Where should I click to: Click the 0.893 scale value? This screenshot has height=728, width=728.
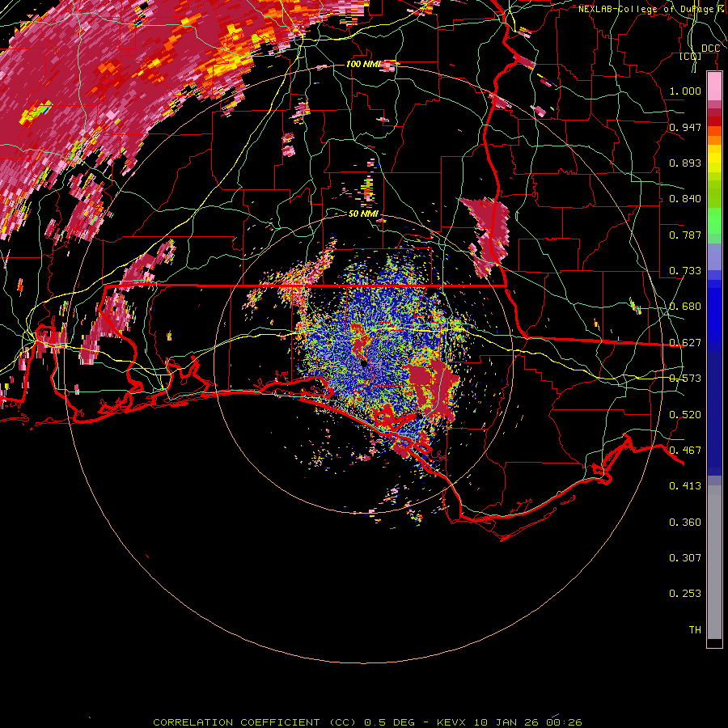(685, 163)
